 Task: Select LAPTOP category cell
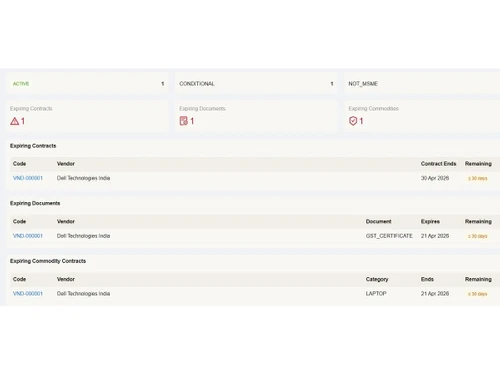click(376, 293)
